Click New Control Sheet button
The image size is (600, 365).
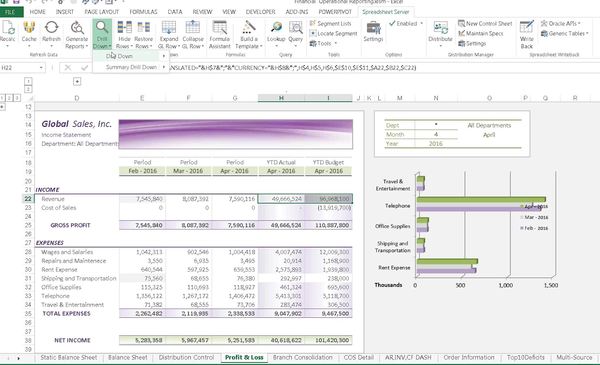[485, 23]
